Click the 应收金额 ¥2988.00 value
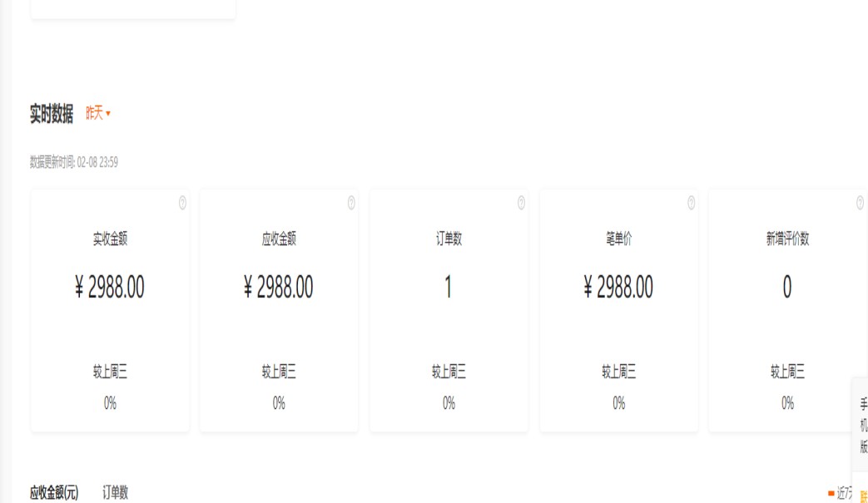The image size is (868, 503). coord(279,288)
